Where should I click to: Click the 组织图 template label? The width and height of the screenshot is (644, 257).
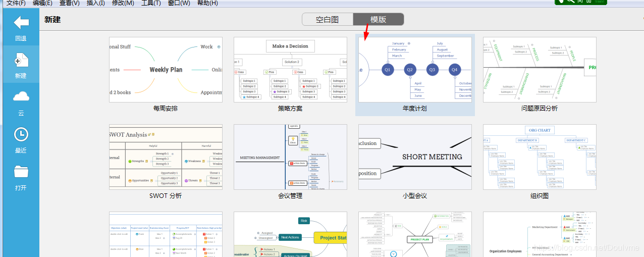click(540, 196)
